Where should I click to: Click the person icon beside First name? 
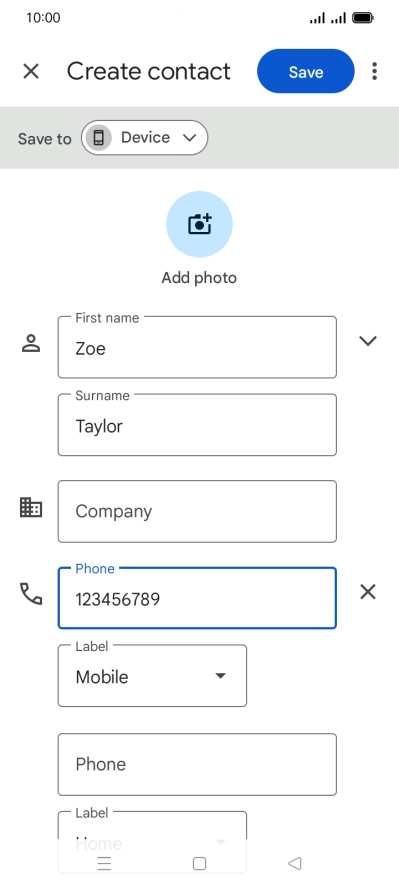pyautogui.click(x=31, y=343)
